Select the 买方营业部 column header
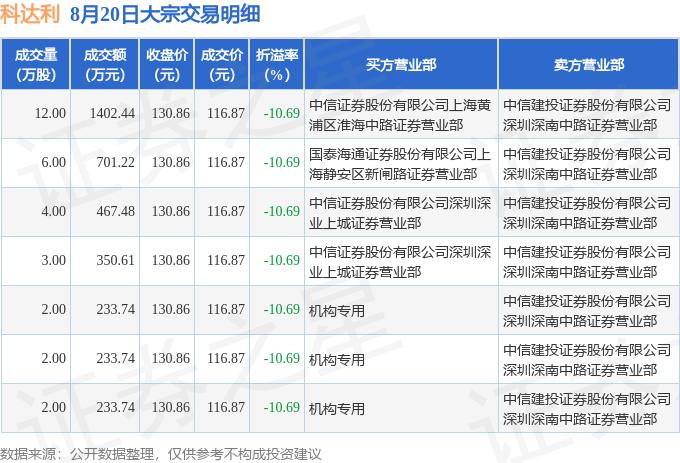680x463 pixels. [x=401, y=65]
